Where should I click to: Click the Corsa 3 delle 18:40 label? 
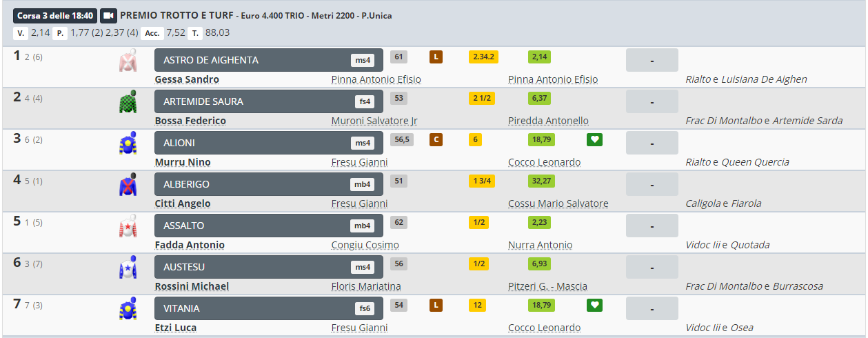[54, 15]
